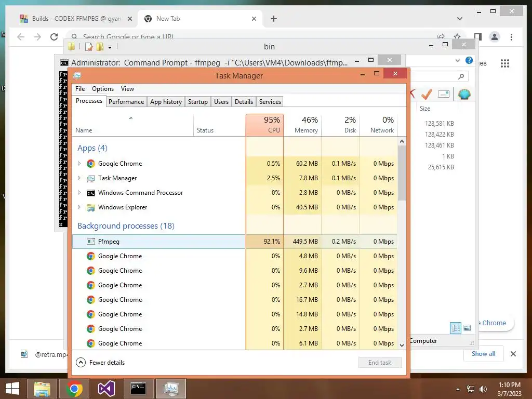Sort processes by CPU column
The height and width of the screenshot is (399, 532).
coord(264,125)
